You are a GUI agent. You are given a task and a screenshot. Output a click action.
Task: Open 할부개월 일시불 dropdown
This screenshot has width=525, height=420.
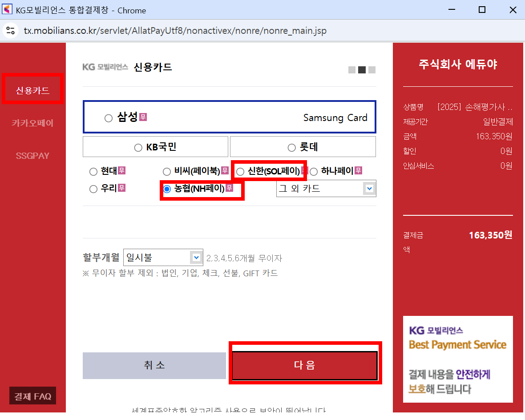click(163, 258)
